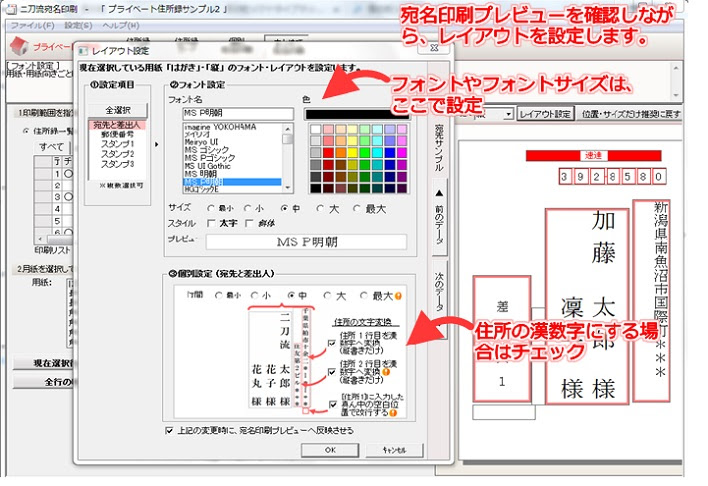The image size is (708, 486).
Task: Toggle 空白位置で改行する checkbox
Action: click(x=333, y=404)
